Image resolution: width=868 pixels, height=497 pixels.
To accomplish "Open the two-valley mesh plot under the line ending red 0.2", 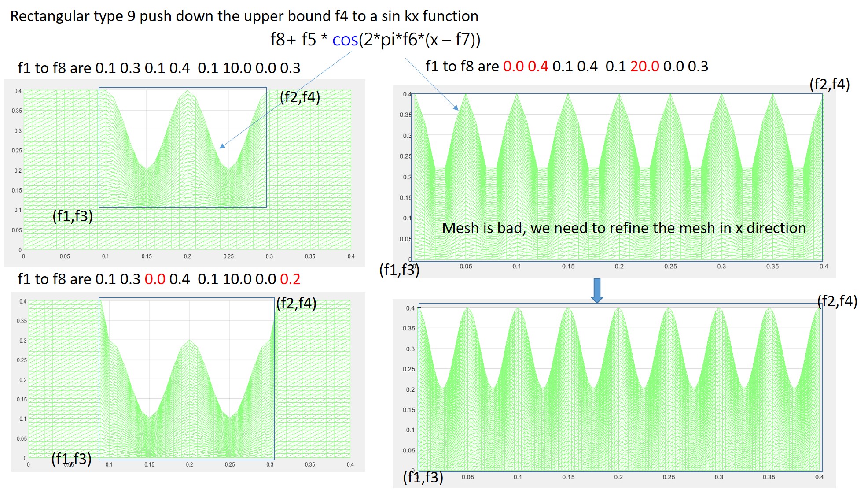I will pos(188,382).
